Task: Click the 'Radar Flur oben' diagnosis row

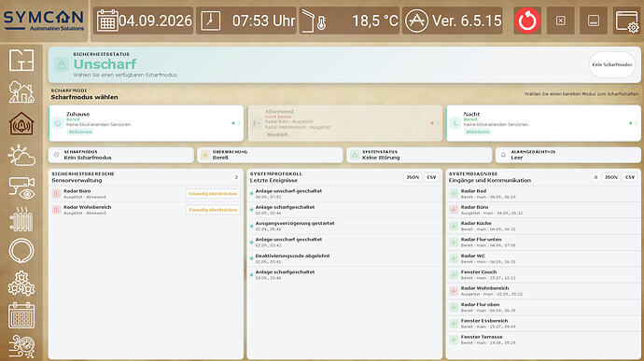Action: (x=543, y=308)
